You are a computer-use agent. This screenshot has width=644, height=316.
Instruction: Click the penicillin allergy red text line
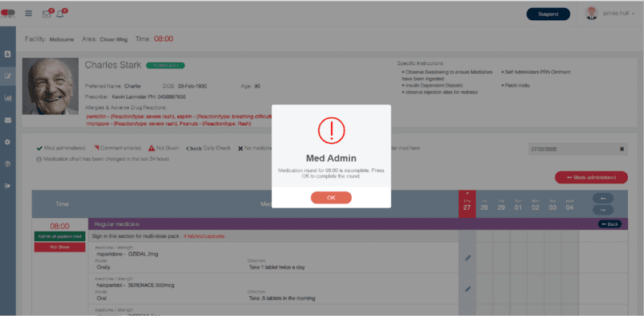click(x=179, y=117)
